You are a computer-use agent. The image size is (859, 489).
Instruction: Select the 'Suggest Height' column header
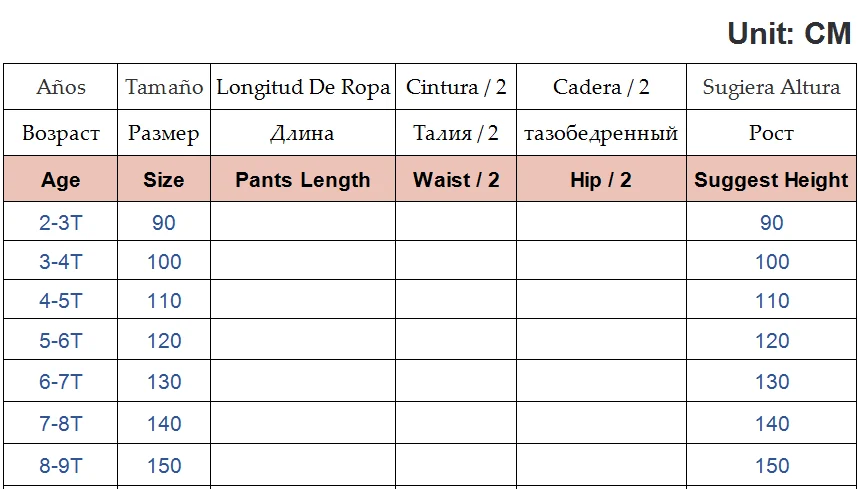[x=771, y=180]
